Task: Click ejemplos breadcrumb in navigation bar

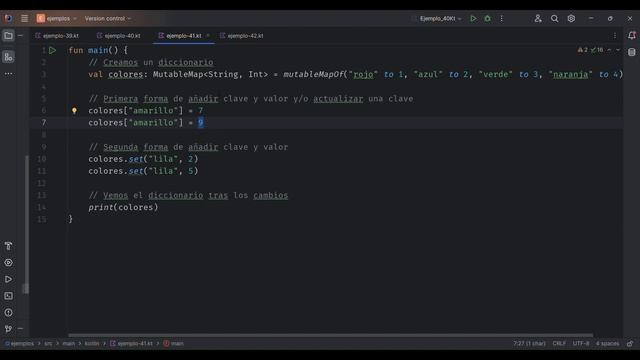Action: (20, 343)
